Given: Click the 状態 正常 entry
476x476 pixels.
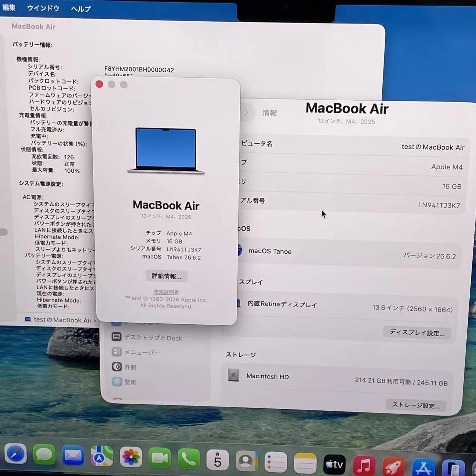Looking at the screenshot, I should (x=53, y=164).
